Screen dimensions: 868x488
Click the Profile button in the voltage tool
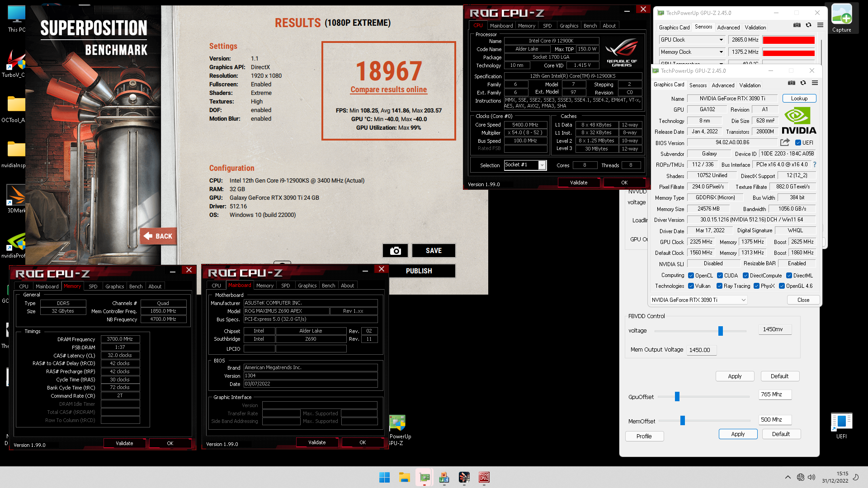[x=644, y=436]
